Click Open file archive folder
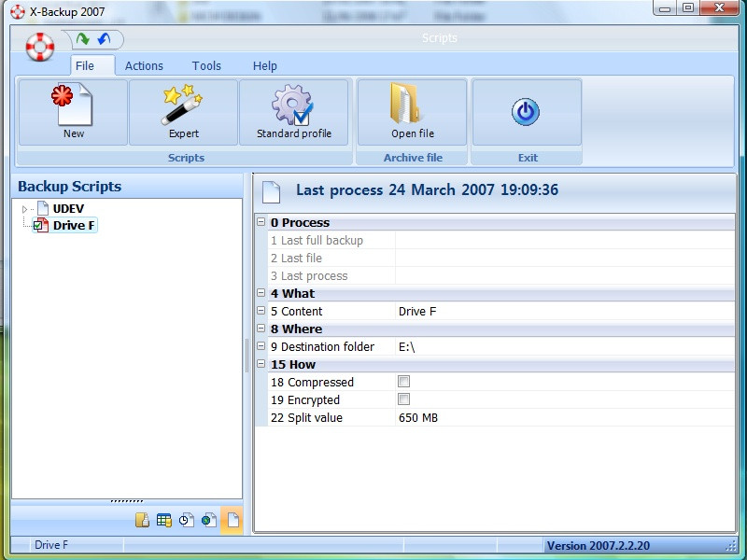 click(413, 112)
